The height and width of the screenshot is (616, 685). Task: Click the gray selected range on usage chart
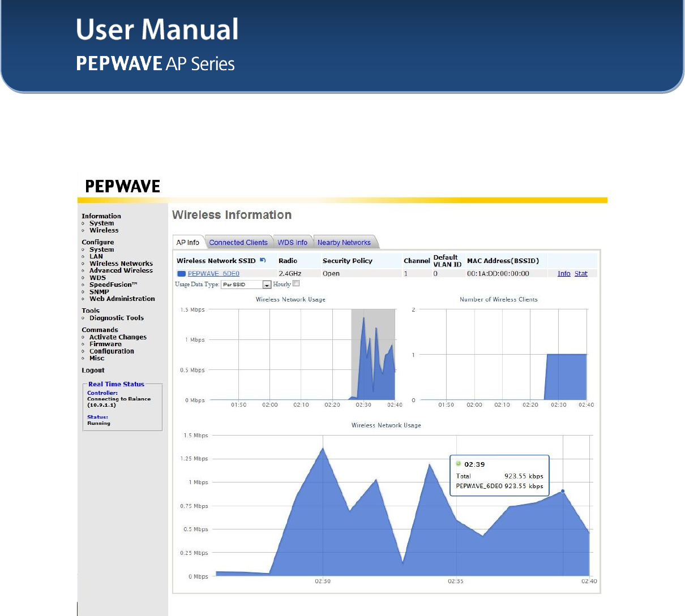(x=373, y=354)
